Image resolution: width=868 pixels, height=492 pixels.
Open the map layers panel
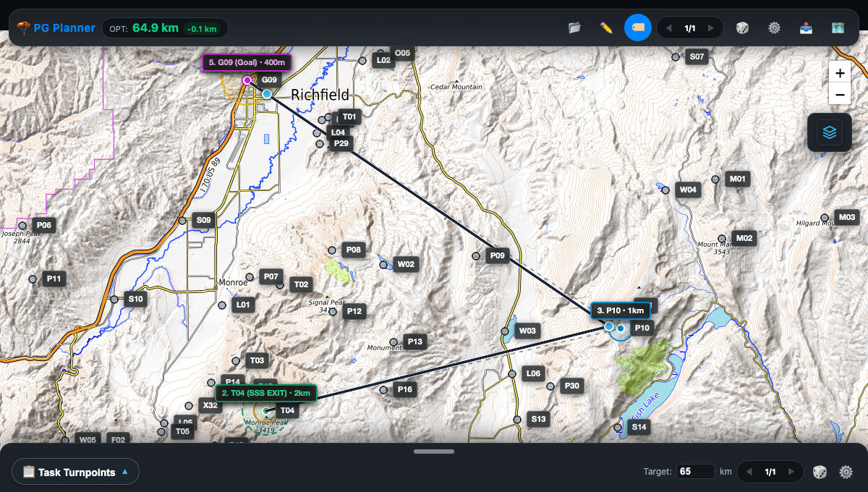(x=830, y=132)
